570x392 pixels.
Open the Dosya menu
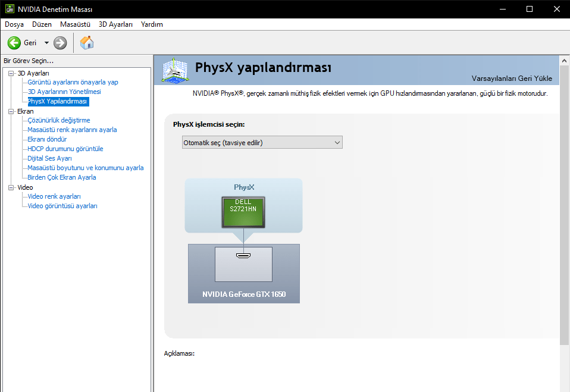pos(14,24)
